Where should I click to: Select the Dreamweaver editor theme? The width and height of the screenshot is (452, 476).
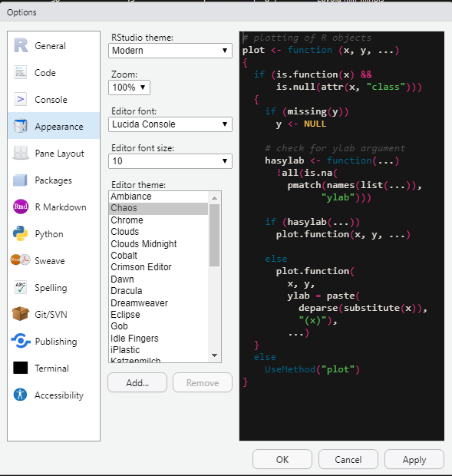click(158, 302)
